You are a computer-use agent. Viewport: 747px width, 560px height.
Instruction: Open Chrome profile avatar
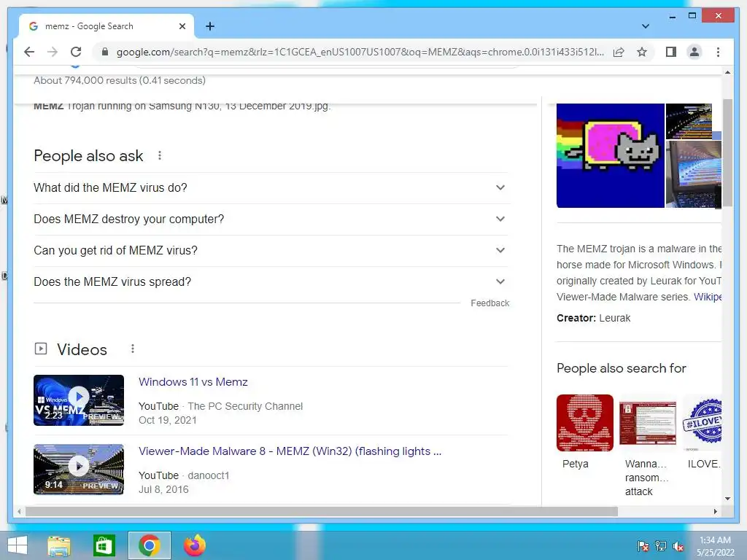[x=694, y=52]
